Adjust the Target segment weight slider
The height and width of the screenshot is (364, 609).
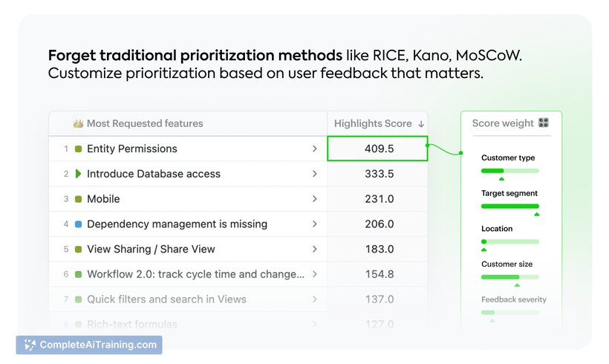coord(510,206)
